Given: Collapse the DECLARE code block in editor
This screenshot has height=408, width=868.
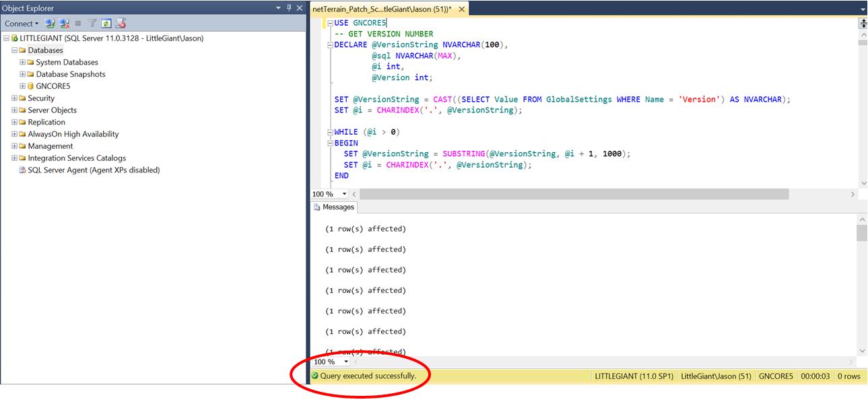Looking at the screenshot, I should click(329, 45).
